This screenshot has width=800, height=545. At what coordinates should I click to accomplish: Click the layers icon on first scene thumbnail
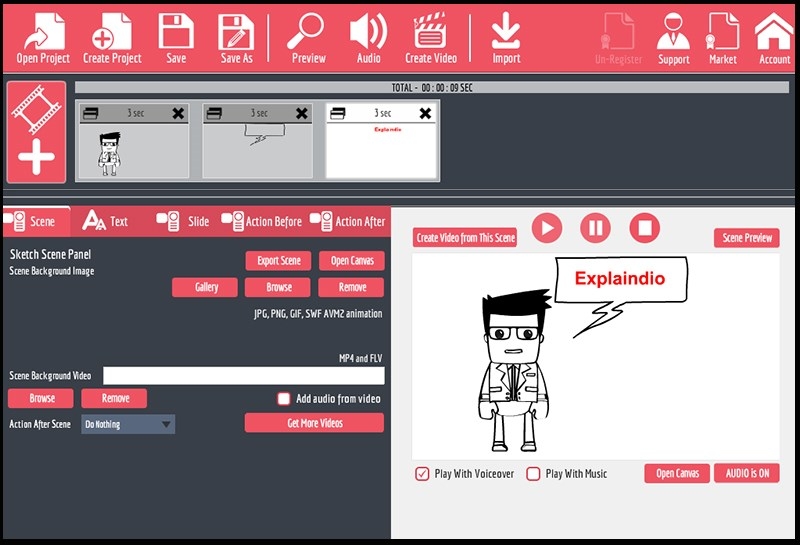point(90,113)
